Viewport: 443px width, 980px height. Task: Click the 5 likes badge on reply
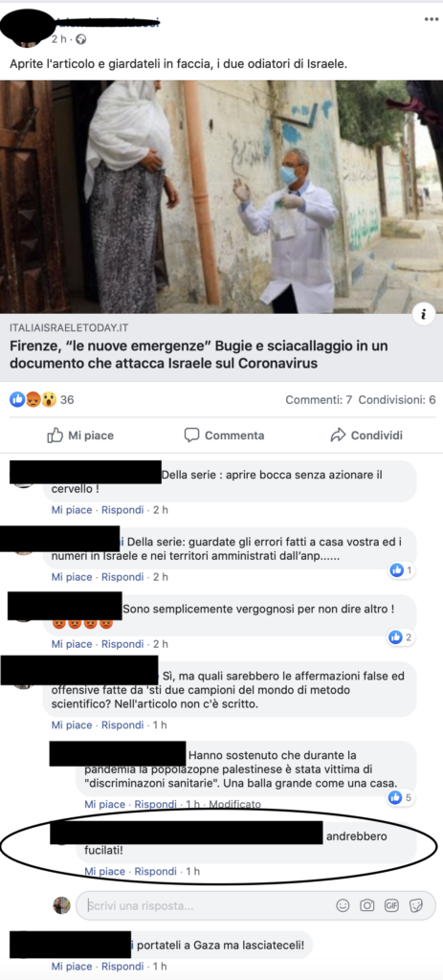(x=401, y=797)
